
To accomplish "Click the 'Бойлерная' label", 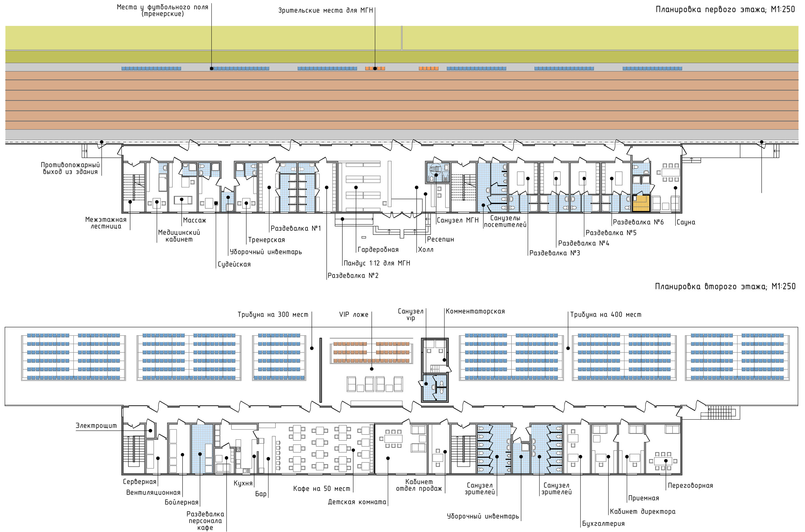I will [x=182, y=503].
